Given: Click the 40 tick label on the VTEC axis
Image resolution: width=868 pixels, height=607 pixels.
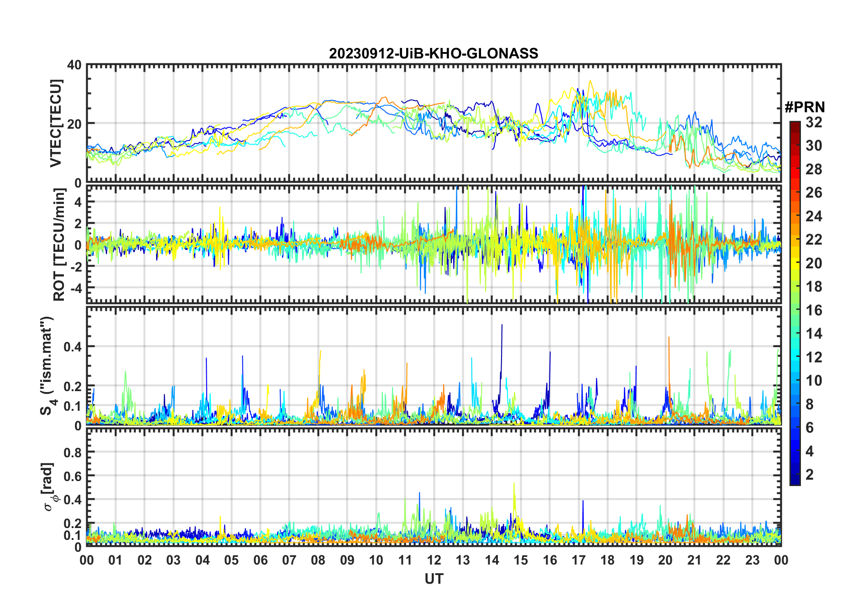Looking at the screenshot, I should (x=74, y=65).
